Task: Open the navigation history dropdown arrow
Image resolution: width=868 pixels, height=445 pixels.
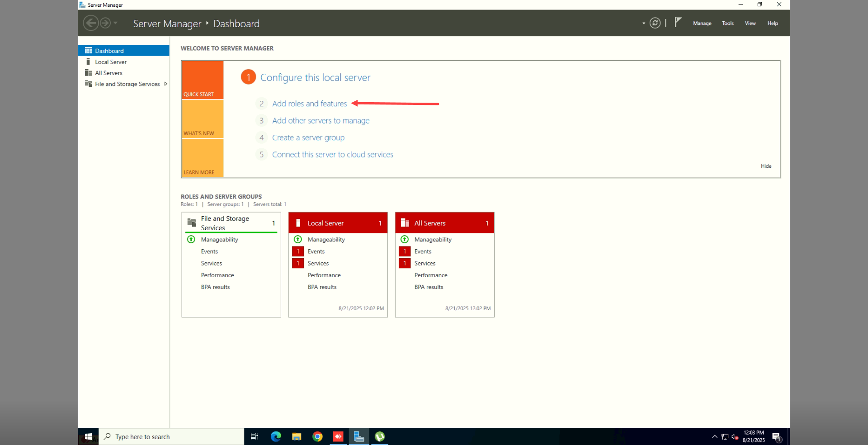Action: (116, 23)
